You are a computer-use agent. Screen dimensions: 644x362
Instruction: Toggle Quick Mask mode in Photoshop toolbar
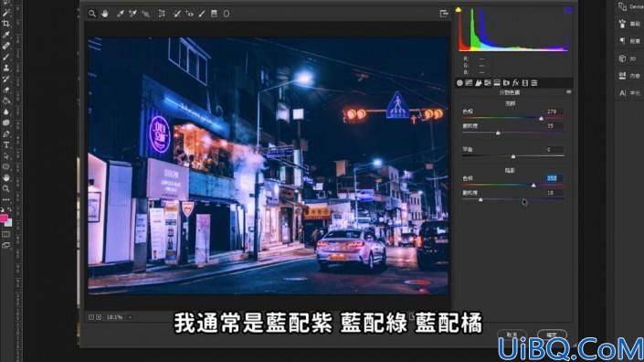pyautogui.click(x=6, y=235)
